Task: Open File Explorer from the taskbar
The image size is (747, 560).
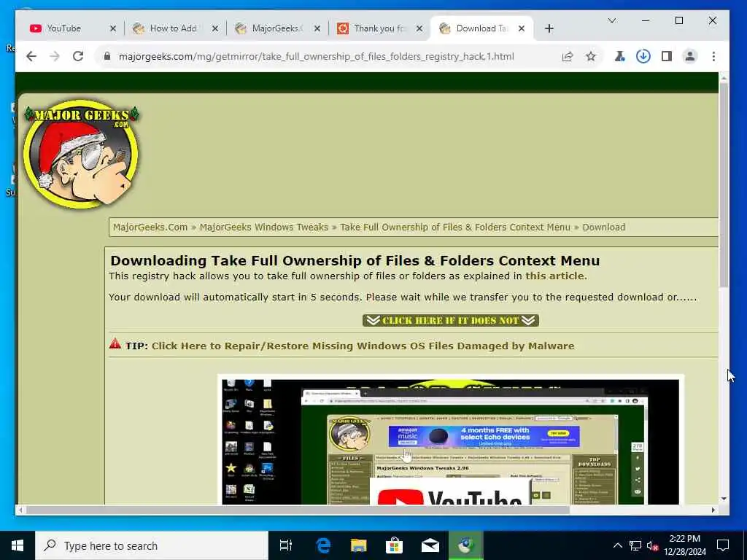Action: click(x=359, y=545)
